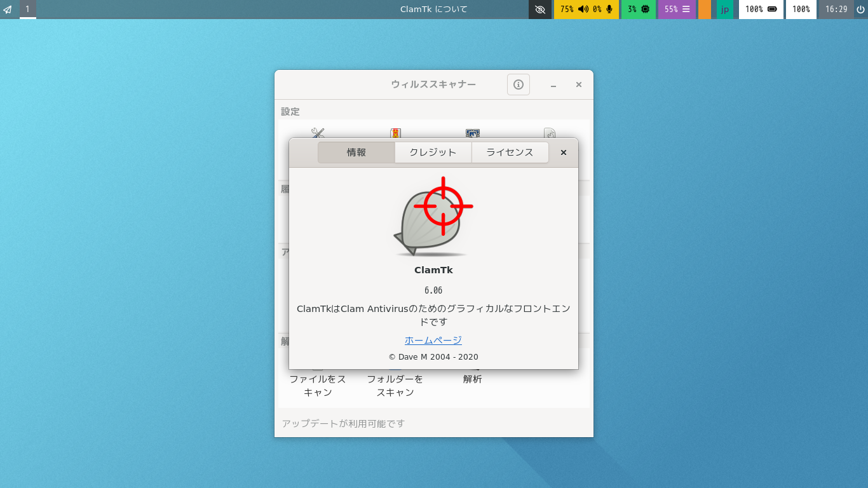Screen dimensions: 868x488
Task: Click the ファイルをスキャン label
Action: pyautogui.click(x=318, y=386)
